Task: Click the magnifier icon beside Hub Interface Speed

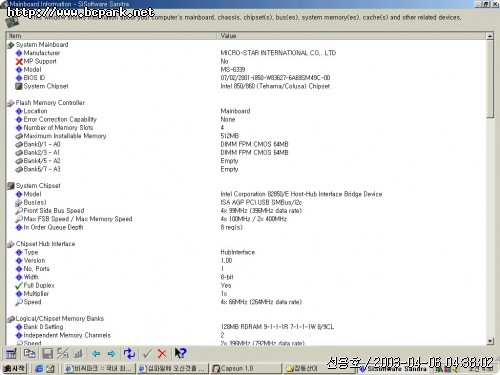Action: (19, 302)
